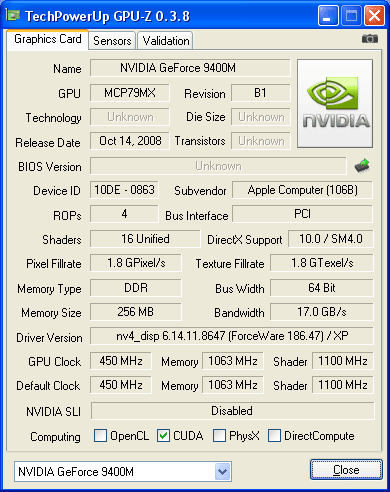Screen dimensions: 390x492
Task: Toggle the DirectCompute checkbox
Action: 274,435
